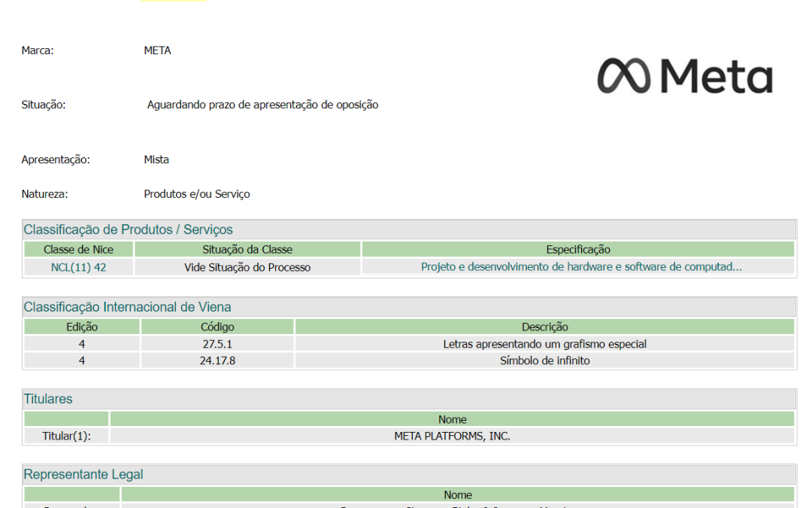The height and width of the screenshot is (508, 812).
Task: Select the 'Nome' header under Representante Legal
Action: point(458,495)
